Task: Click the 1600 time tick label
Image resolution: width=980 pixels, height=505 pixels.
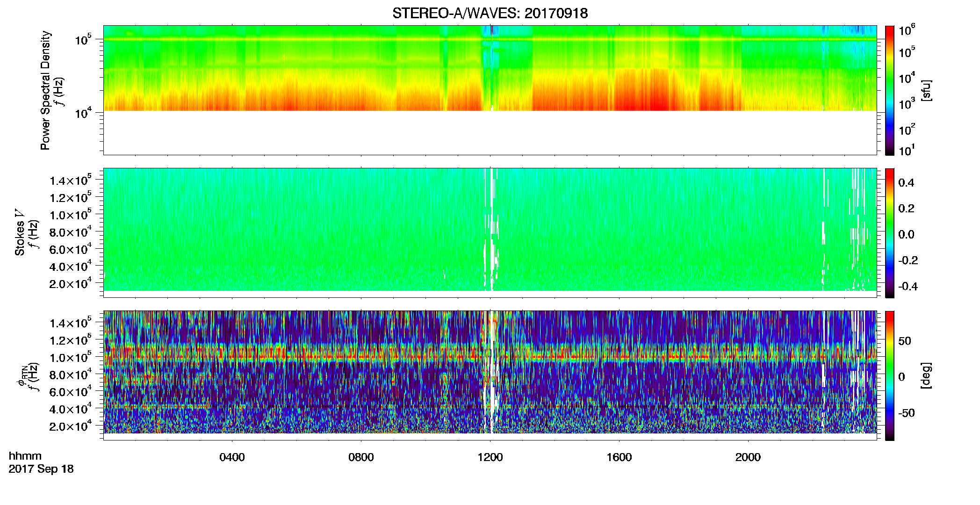Action: point(619,457)
